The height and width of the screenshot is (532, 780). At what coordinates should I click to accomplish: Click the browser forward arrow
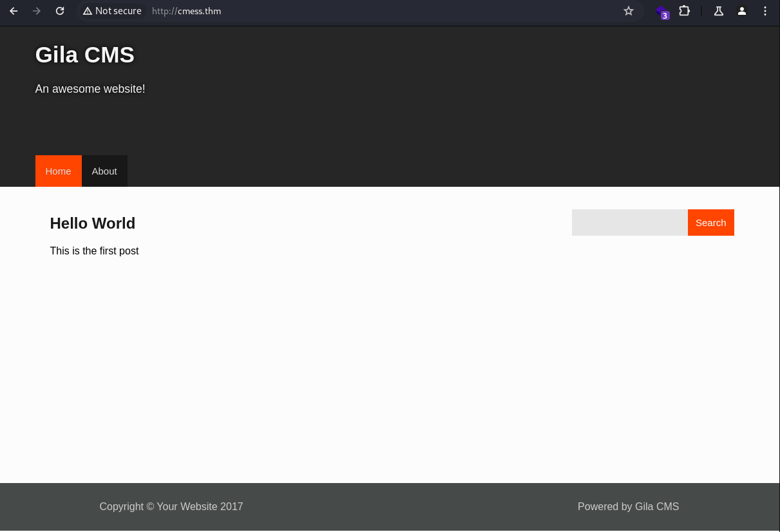point(37,11)
